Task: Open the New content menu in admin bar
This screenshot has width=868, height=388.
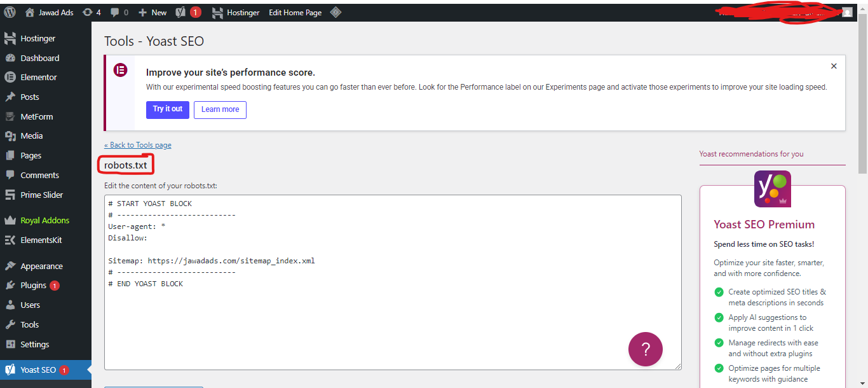Action: point(153,12)
